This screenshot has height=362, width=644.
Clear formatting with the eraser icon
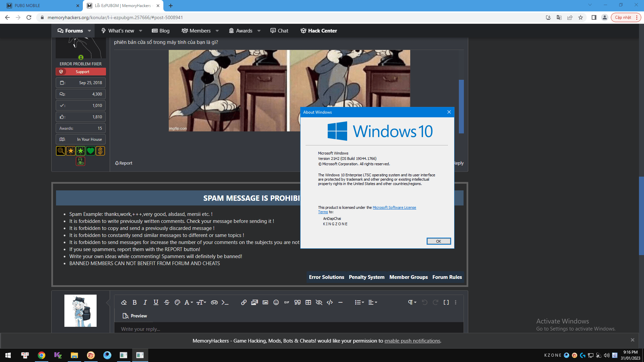coord(124,302)
